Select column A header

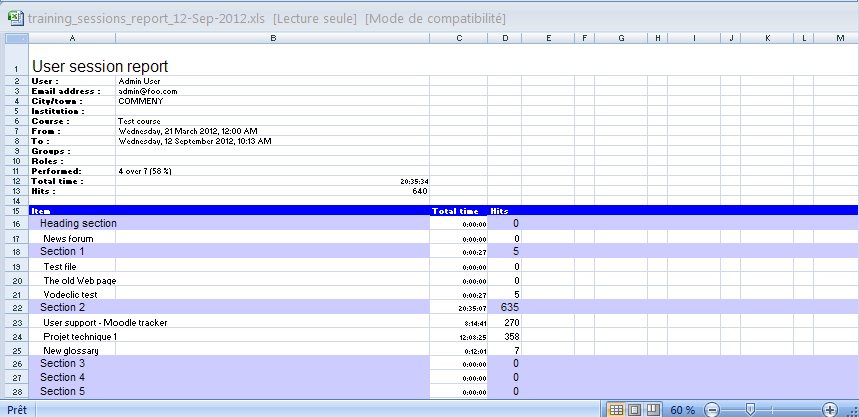point(72,38)
